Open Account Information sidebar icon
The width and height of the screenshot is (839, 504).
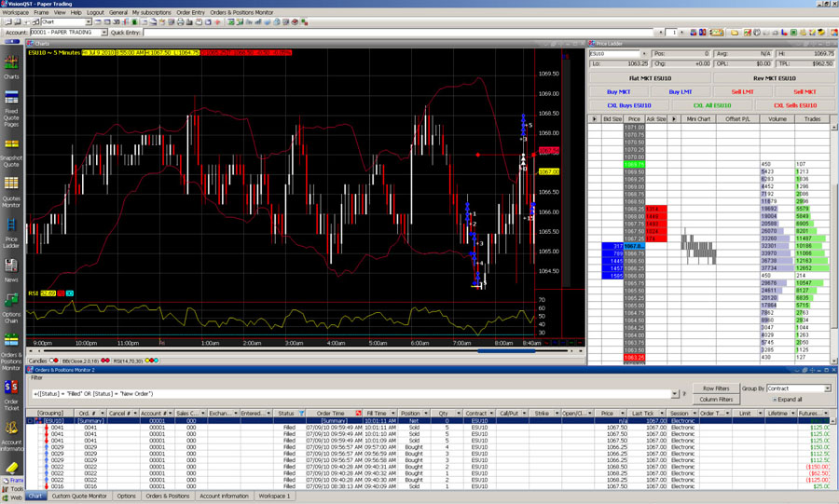click(x=11, y=436)
